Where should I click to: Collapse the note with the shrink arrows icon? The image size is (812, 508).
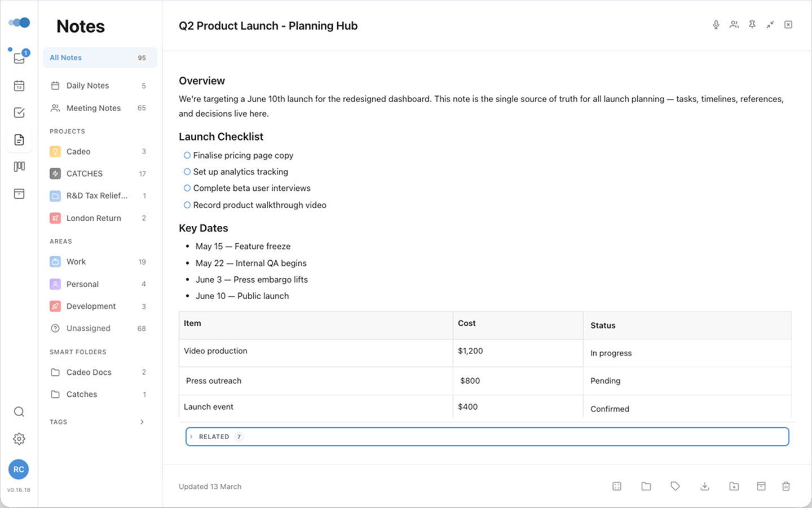[770, 25]
